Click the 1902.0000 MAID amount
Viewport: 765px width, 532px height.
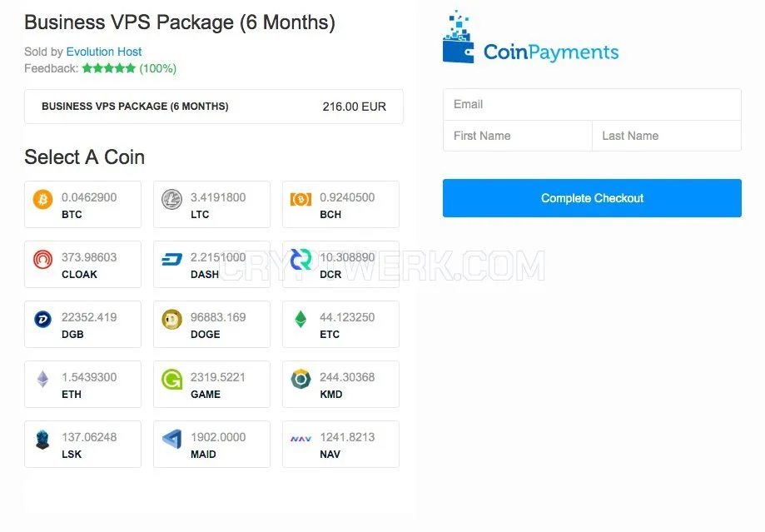pyautogui.click(x=218, y=437)
